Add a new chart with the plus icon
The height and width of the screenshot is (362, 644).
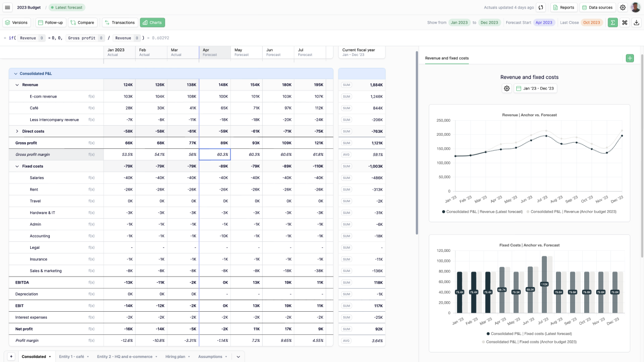point(630,58)
